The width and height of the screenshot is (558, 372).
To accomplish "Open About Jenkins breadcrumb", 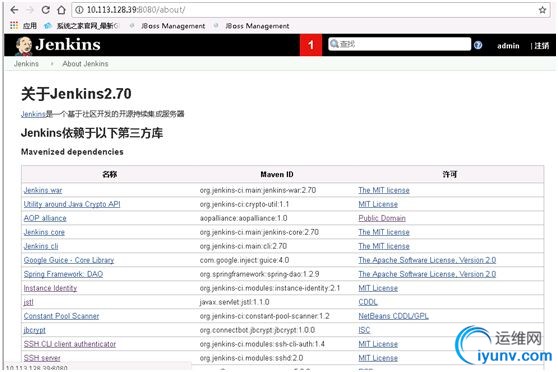I will 85,64.
